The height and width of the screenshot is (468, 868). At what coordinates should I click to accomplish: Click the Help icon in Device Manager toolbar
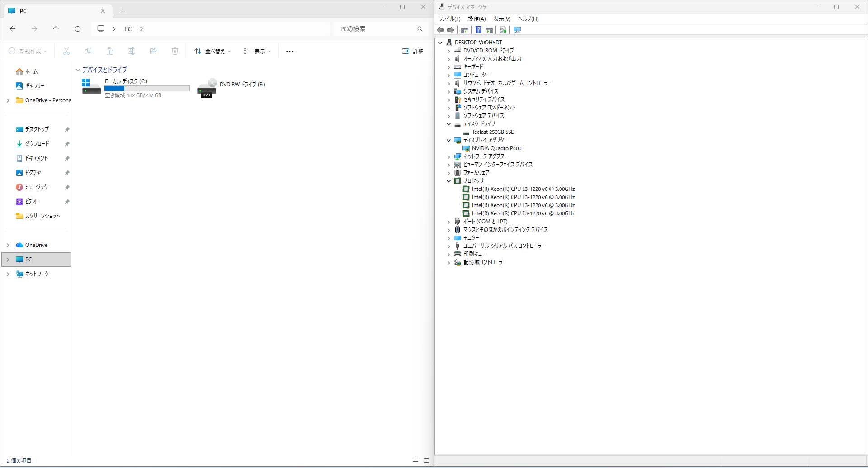[x=478, y=30]
